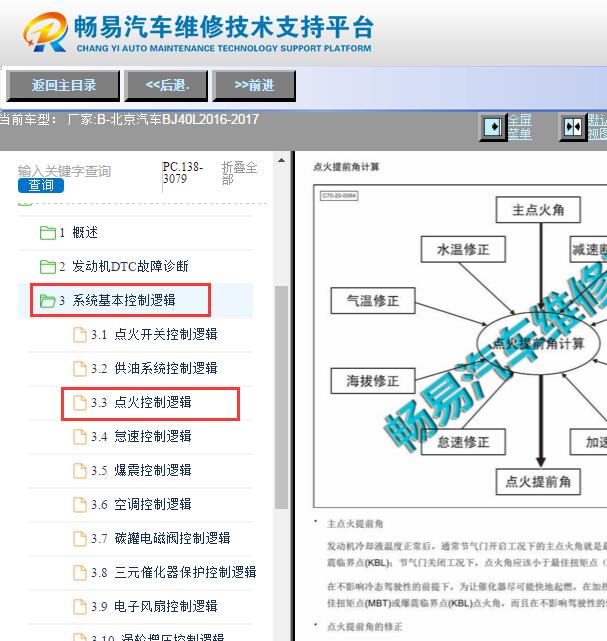The image size is (607, 641).
Task: Open 3.4 怠速控制逻辑
Action: (x=140, y=437)
